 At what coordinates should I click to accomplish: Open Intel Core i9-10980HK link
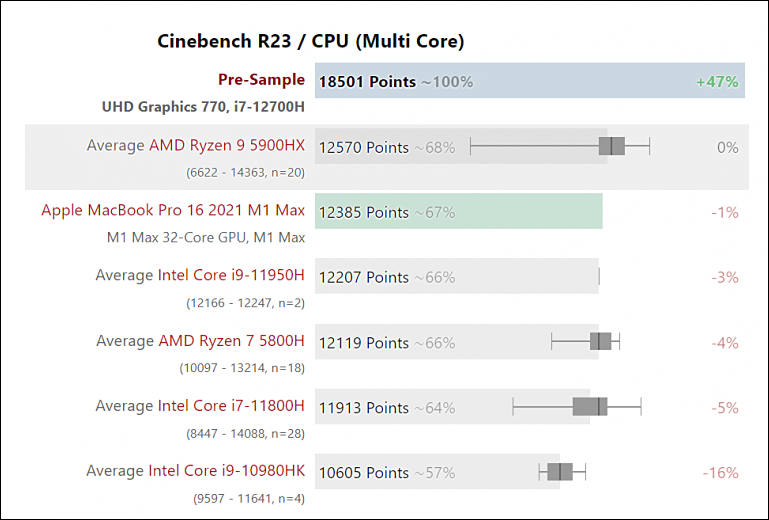tap(227, 471)
